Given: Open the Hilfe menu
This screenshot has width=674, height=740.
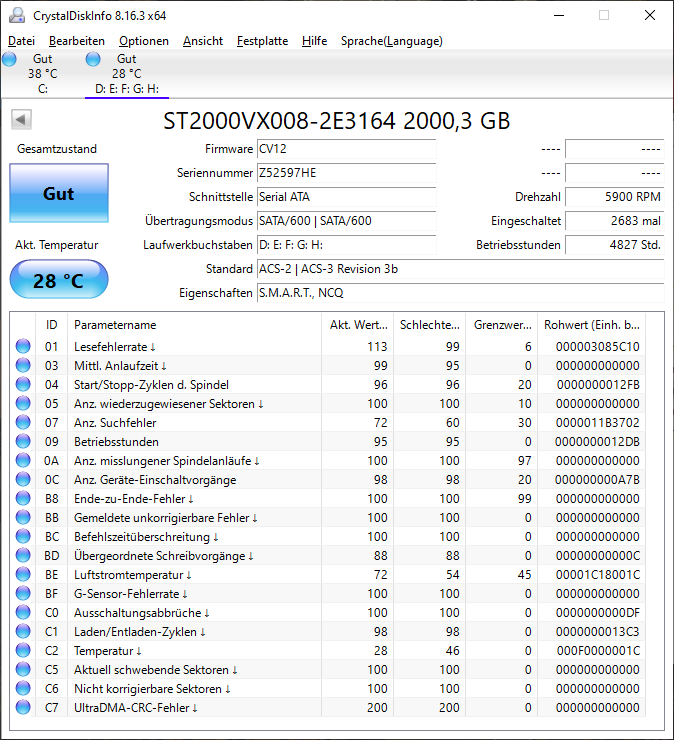Looking at the screenshot, I should (314, 41).
